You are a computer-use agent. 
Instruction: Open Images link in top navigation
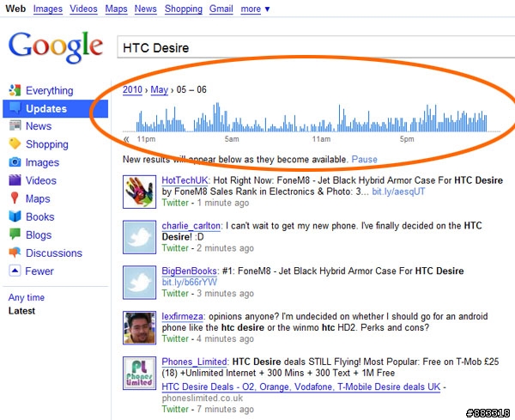click(x=48, y=9)
